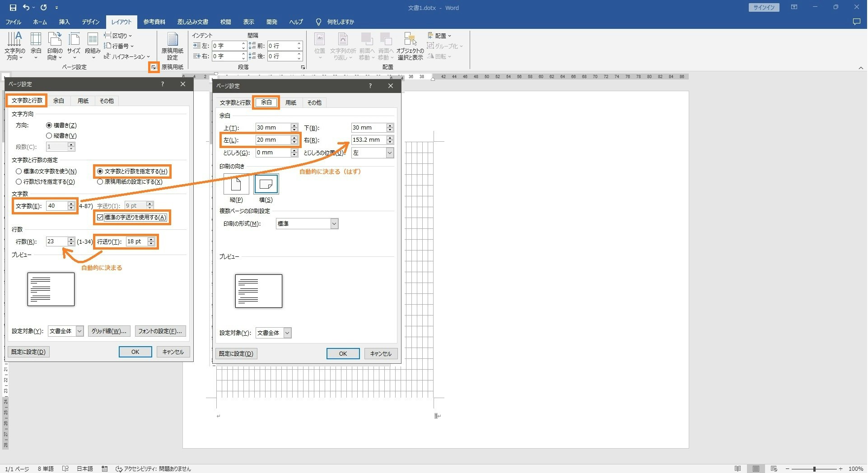The height and width of the screenshot is (473, 868).
Task: Adjust the zoom slider in status bar
Action: coord(814,469)
